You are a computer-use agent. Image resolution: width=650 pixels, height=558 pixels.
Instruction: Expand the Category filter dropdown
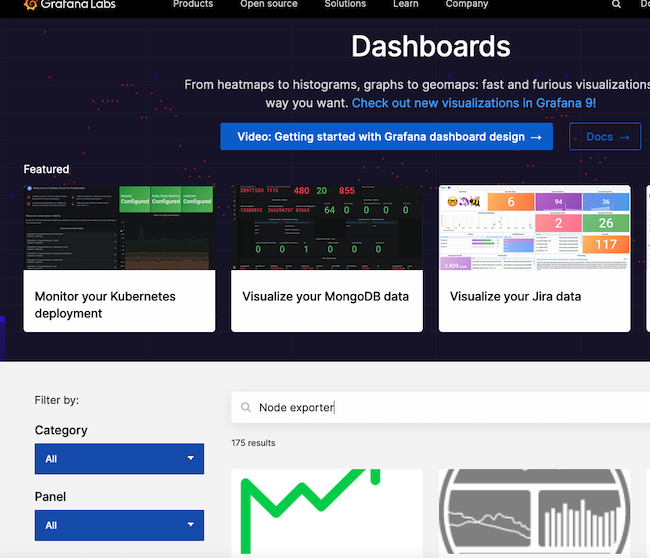pos(119,459)
